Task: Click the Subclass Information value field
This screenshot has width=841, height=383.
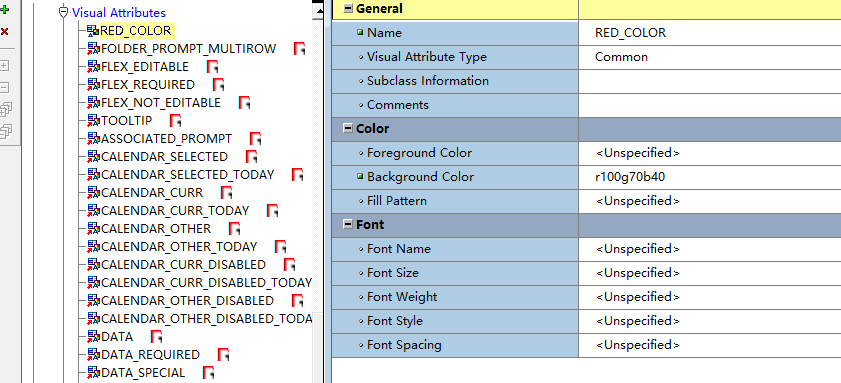Action: click(710, 81)
